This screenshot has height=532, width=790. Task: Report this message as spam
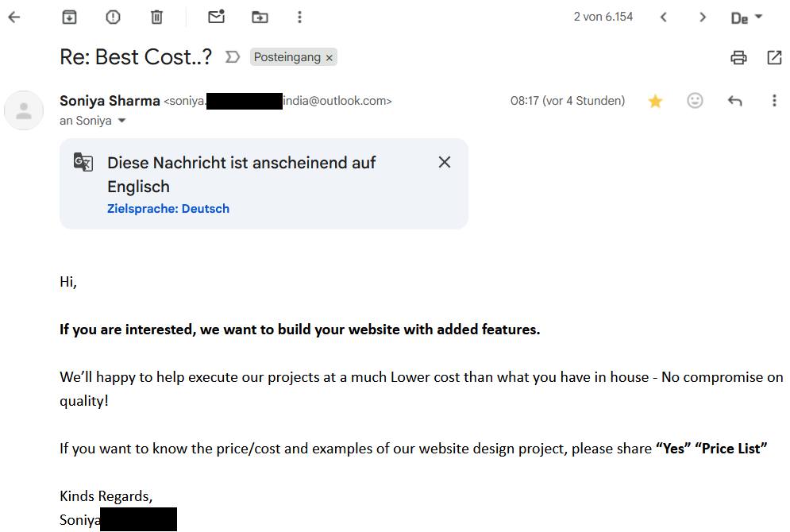113,17
